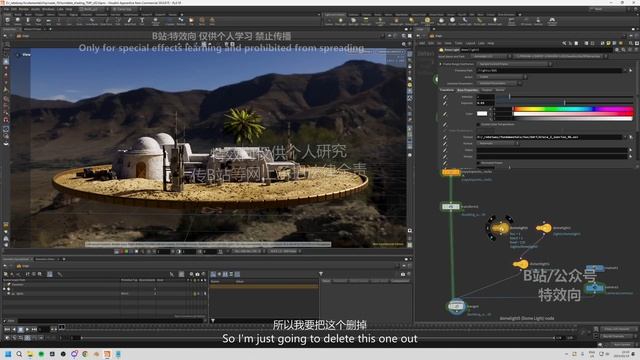The height and width of the screenshot is (360, 640).
Task: Click the play forward button in playbar
Action: (x=27, y=329)
